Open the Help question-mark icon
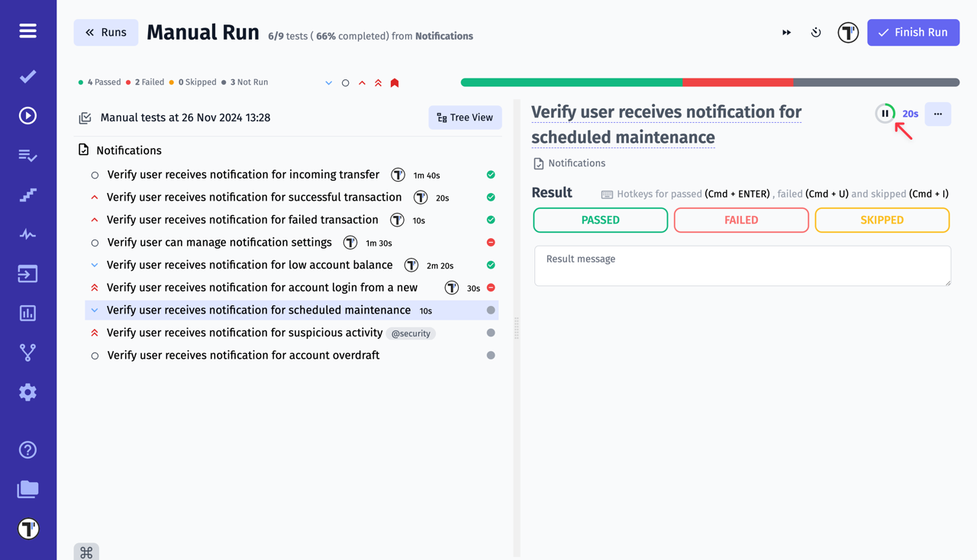Image resolution: width=977 pixels, height=560 pixels. 27,449
